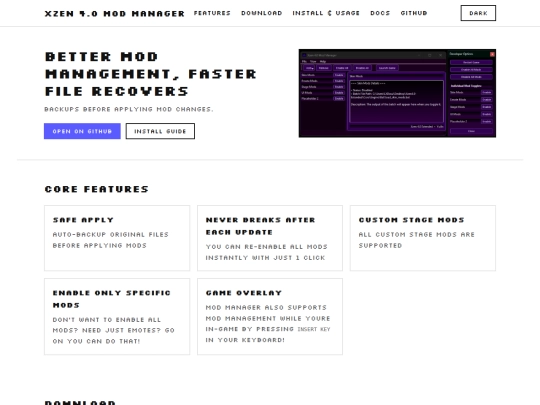The width and height of the screenshot is (540, 405).
Task: Open the Docs nav link
Action: click(x=380, y=13)
